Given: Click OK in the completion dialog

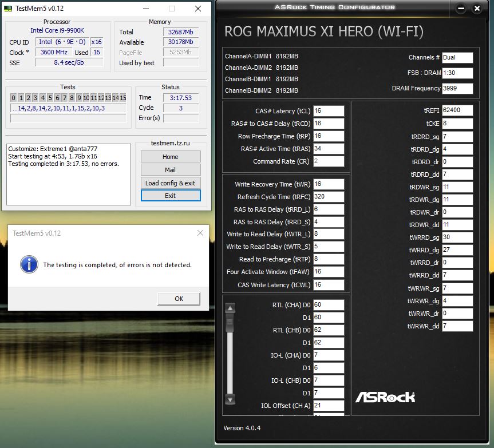Looking at the screenshot, I should [x=179, y=299].
